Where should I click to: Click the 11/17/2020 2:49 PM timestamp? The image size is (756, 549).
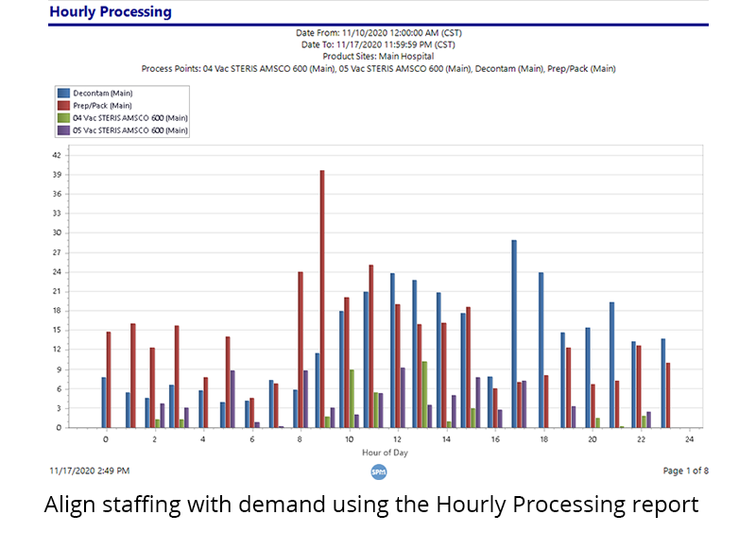point(89,471)
